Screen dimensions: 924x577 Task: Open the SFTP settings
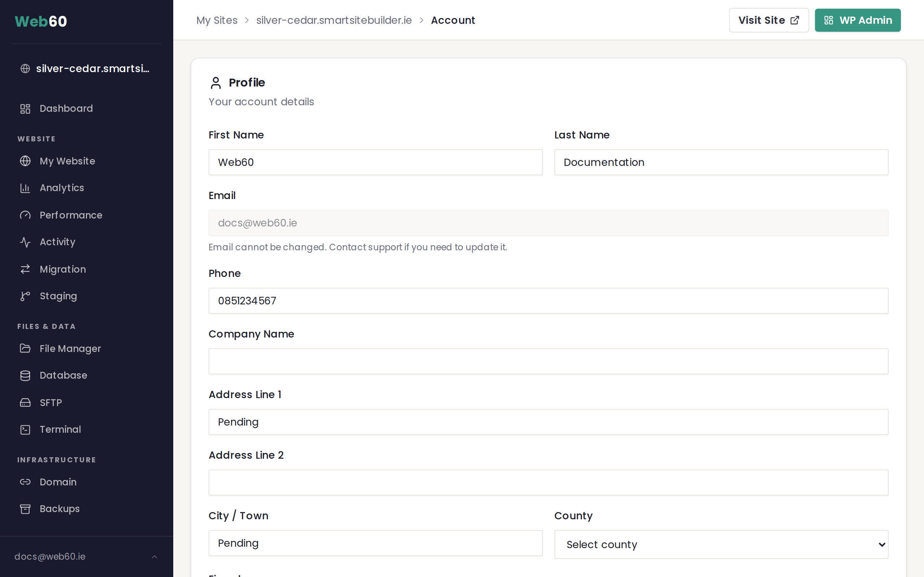pyautogui.click(x=51, y=402)
